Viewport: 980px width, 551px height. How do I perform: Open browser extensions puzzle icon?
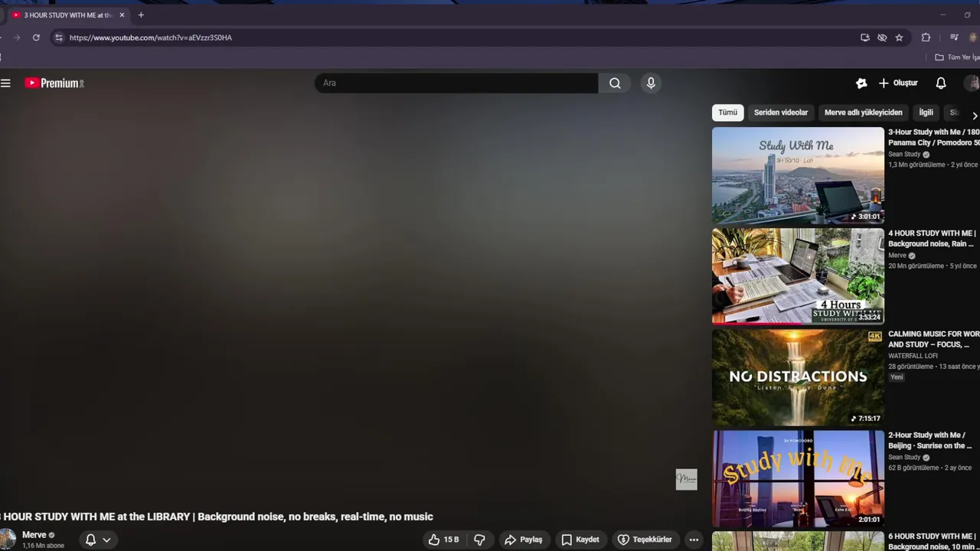pos(926,37)
